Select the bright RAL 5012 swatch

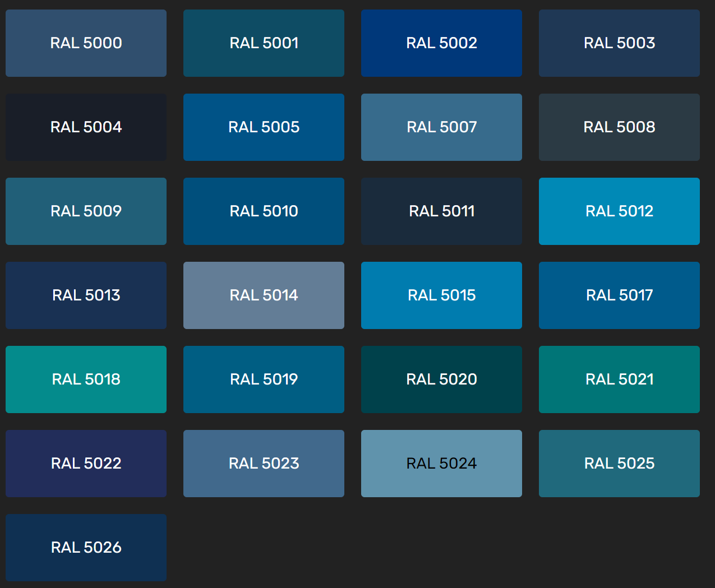(x=619, y=211)
